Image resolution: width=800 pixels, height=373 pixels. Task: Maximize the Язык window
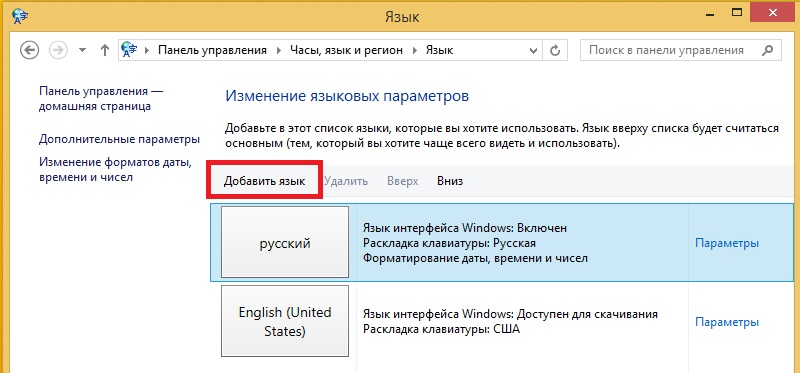736,12
